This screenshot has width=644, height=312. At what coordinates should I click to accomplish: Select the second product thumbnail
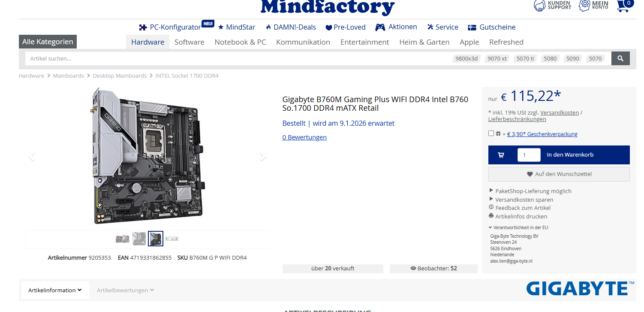click(139, 239)
